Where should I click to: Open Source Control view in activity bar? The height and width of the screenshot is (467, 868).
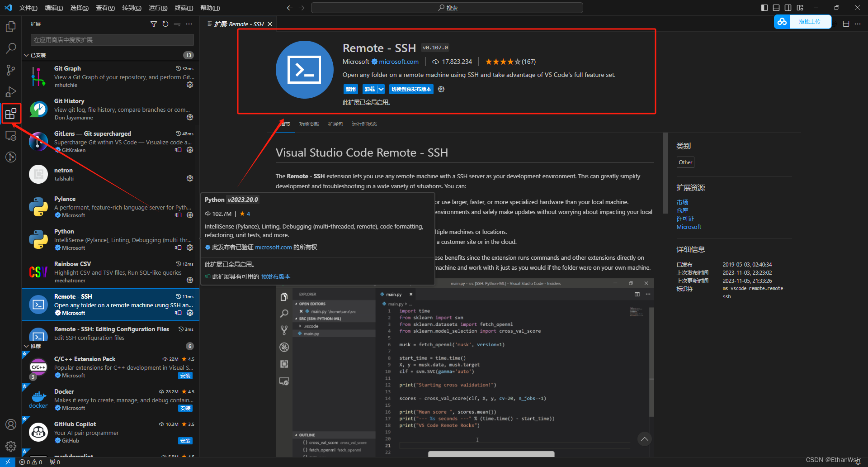coord(11,70)
